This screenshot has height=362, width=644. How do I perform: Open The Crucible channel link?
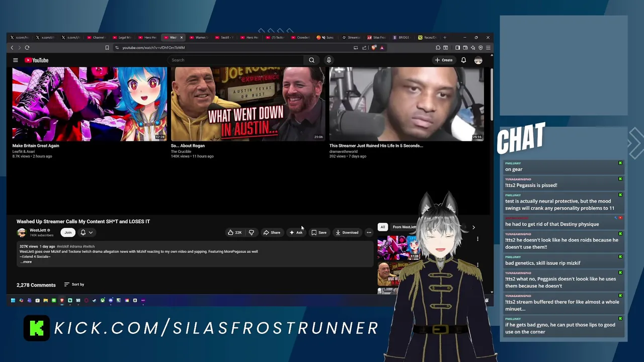(x=181, y=151)
